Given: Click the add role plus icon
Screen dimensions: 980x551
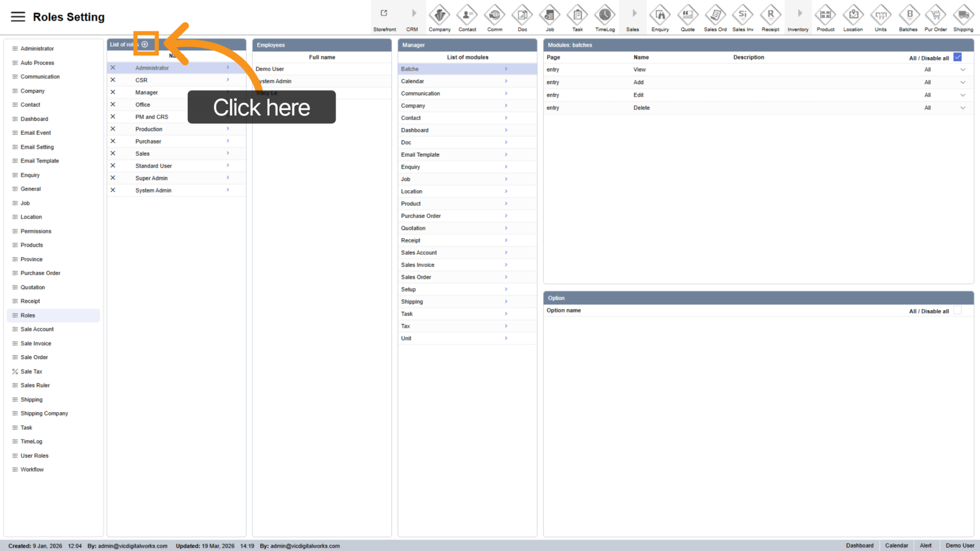Looking at the screenshot, I should tap(145, 44).
